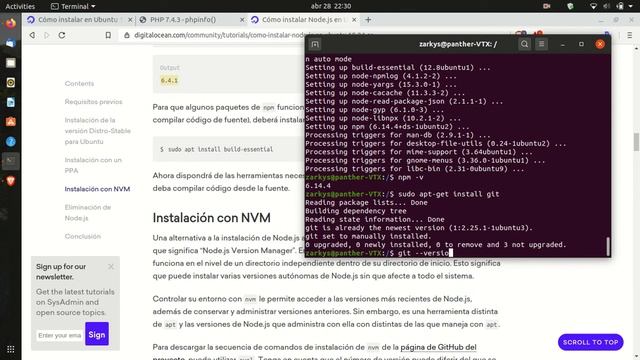Close the PHP 7.4.3 phpinfo tab
This screenshot has height=360, width=640.
coord(242,20)
